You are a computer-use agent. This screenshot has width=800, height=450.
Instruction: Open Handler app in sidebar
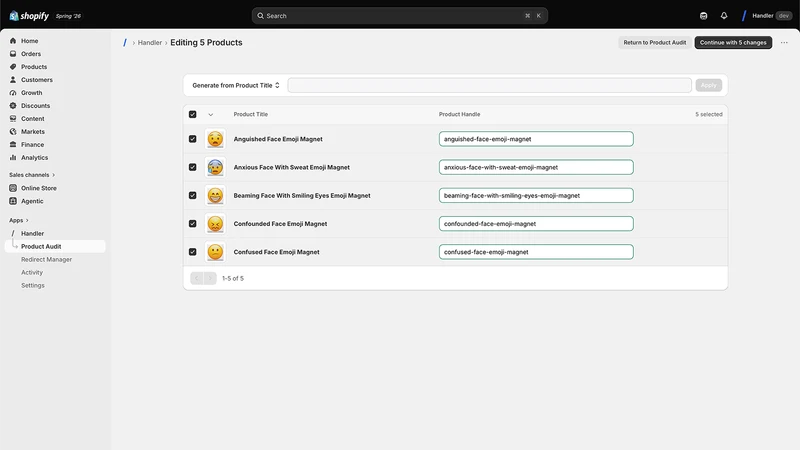pyautogui.click(x=32, y=233)
